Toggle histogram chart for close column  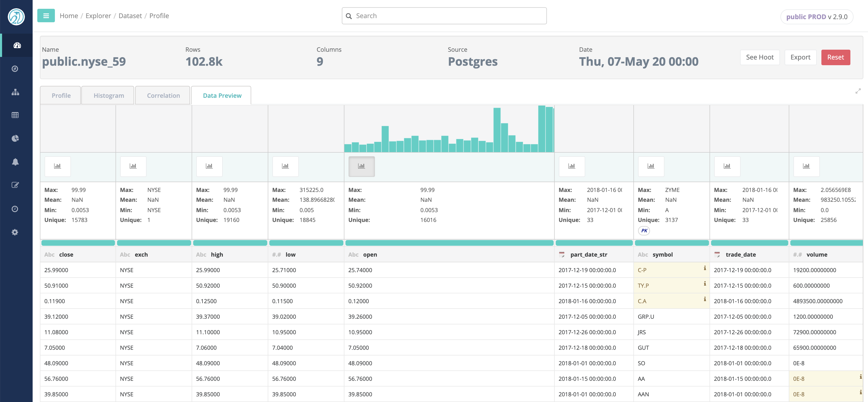pyautogui.click(x=58, y=166)
